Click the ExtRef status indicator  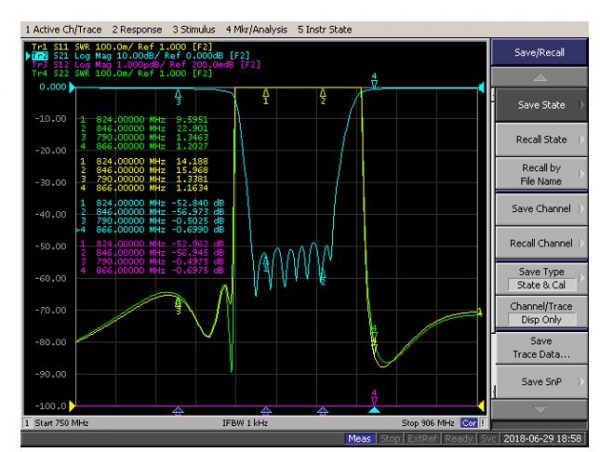pos(422,439)
